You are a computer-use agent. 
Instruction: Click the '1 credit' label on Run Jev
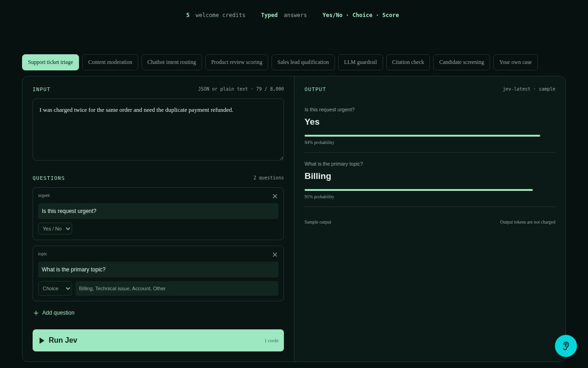(x=271, y=341)
